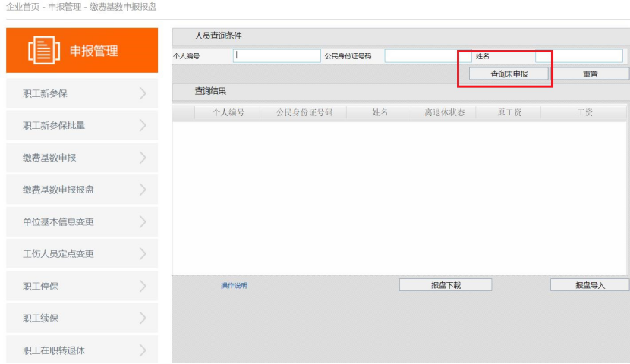Viewport: 630px width, 364px height.
Task: Click the 职工续保 arrow icon
Action: (x=143, y=318)
